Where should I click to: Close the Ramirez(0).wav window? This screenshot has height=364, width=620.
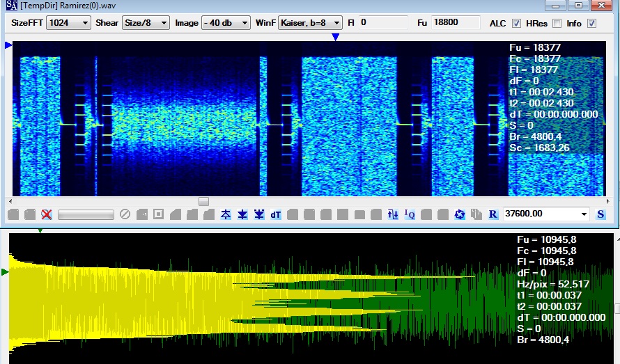coord(601,6)
